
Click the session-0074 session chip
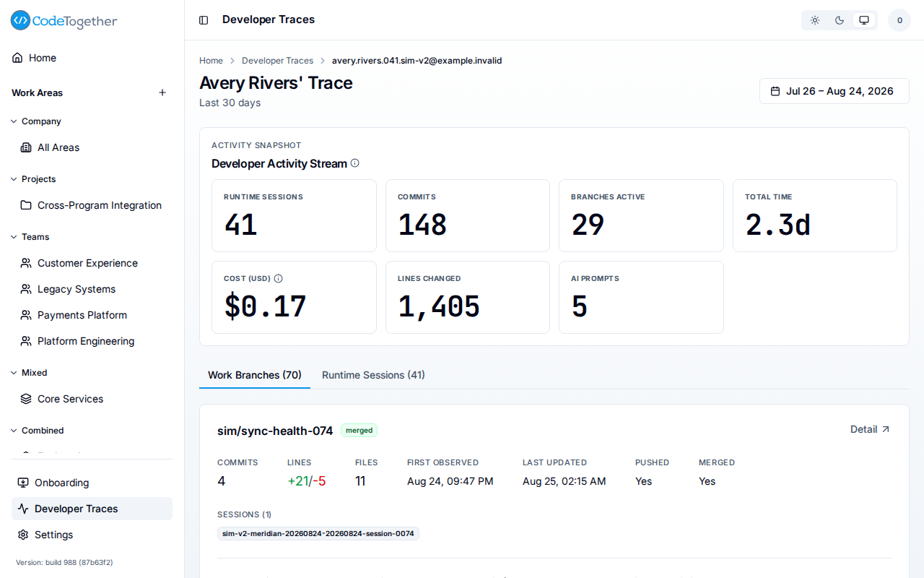coord(318,533)
